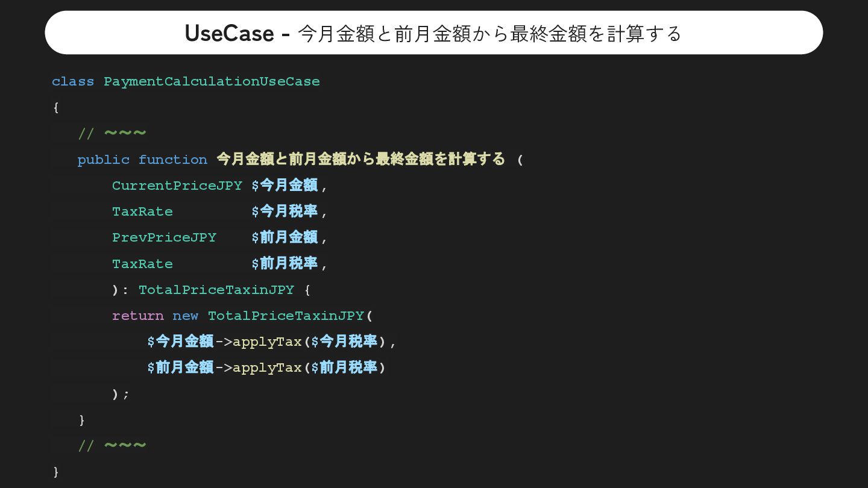The width and height of the screenshot is (868, 488).
Task: Click the Japanese function name 今月金額と前月金額から最終金額を計算する
Action: click(x=360, y=159)
